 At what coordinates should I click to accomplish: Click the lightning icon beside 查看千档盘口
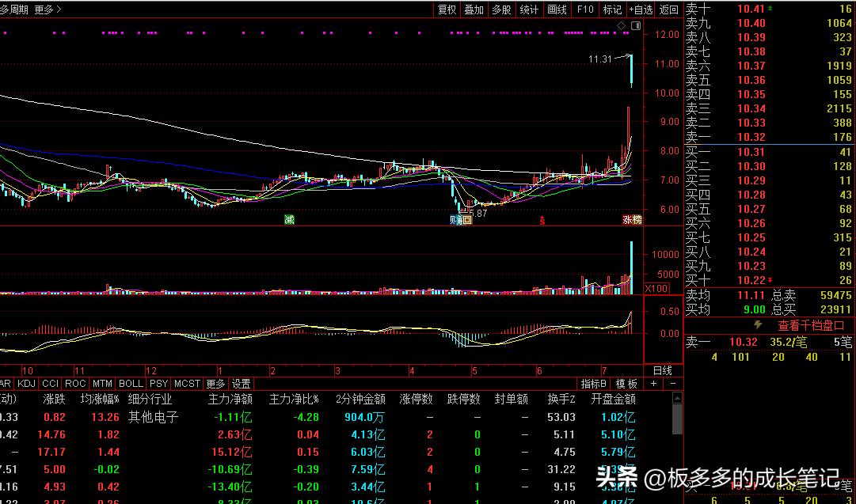(x=758, y=325)
